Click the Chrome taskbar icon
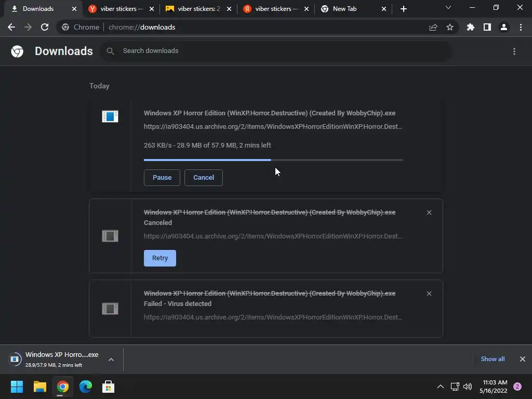 click(62, 387)
